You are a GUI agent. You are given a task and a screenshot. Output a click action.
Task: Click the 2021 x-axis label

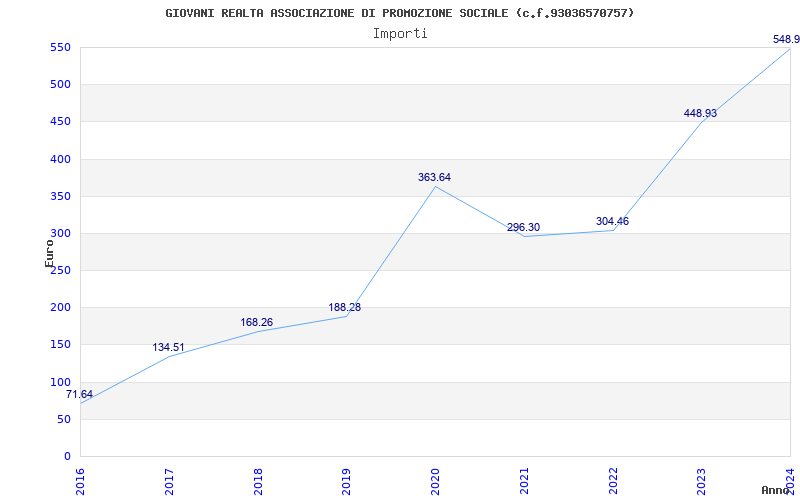point(524,481)
